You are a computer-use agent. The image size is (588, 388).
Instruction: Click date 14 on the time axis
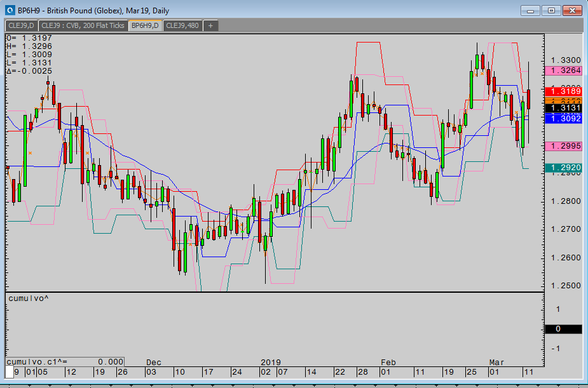[x=311, y=372]
